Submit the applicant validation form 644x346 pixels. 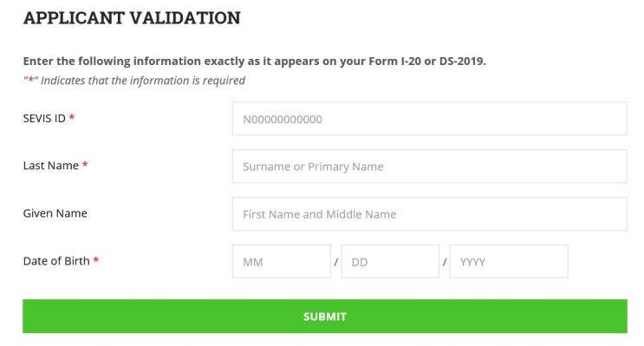[x=325, y=316]
